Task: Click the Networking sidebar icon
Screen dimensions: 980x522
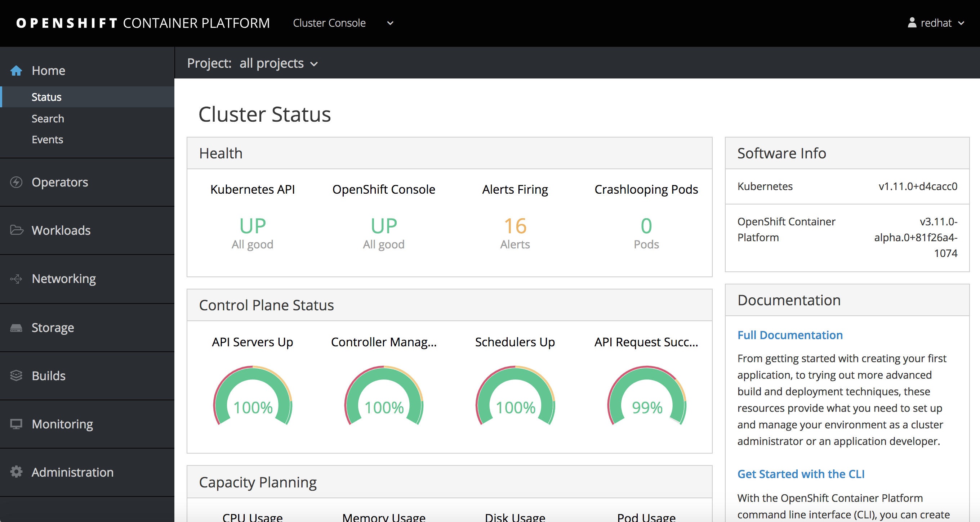Action: [17, 279]
